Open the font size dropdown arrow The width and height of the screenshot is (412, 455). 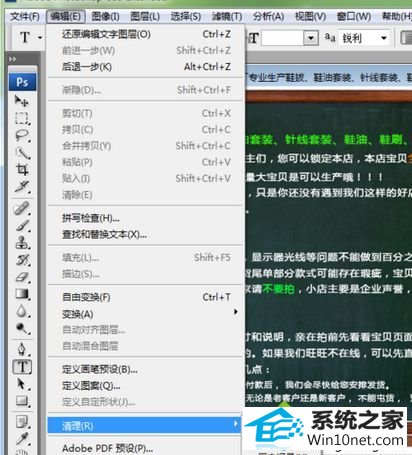[x=310, y=38]
